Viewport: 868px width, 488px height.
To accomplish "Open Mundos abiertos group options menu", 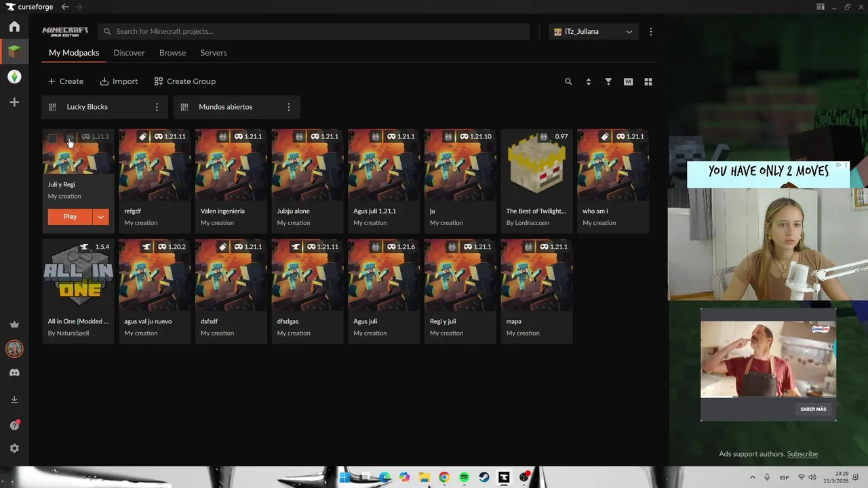I will coord(289,107).
